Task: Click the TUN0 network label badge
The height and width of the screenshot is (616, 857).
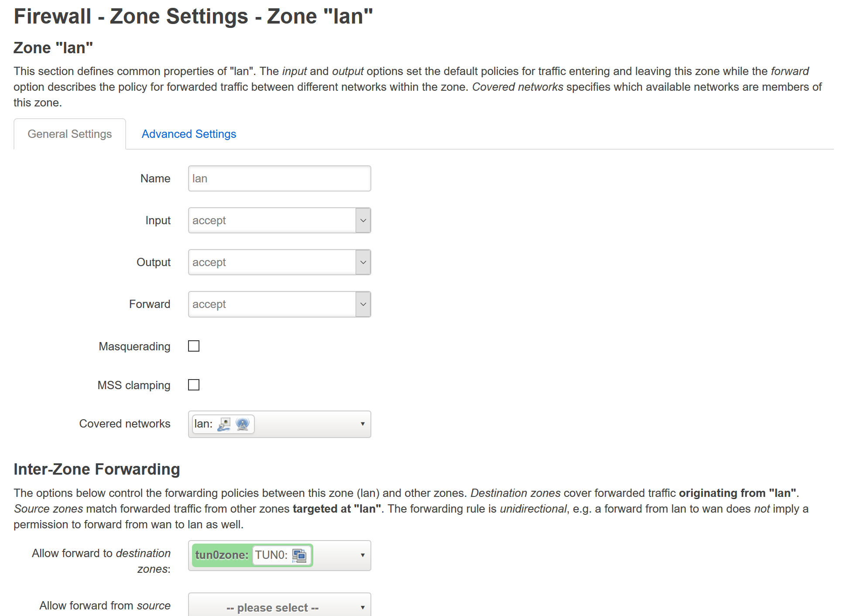Action: [271, 555]
